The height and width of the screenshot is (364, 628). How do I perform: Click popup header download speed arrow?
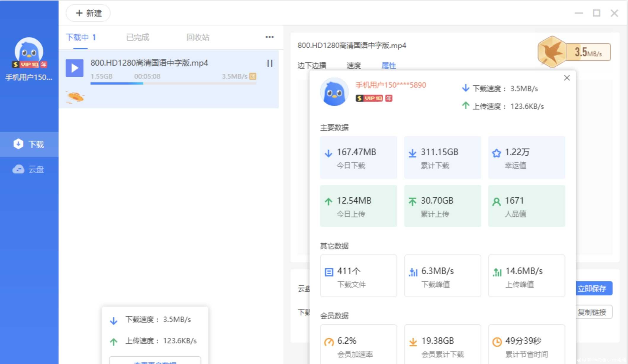[466, 88]
